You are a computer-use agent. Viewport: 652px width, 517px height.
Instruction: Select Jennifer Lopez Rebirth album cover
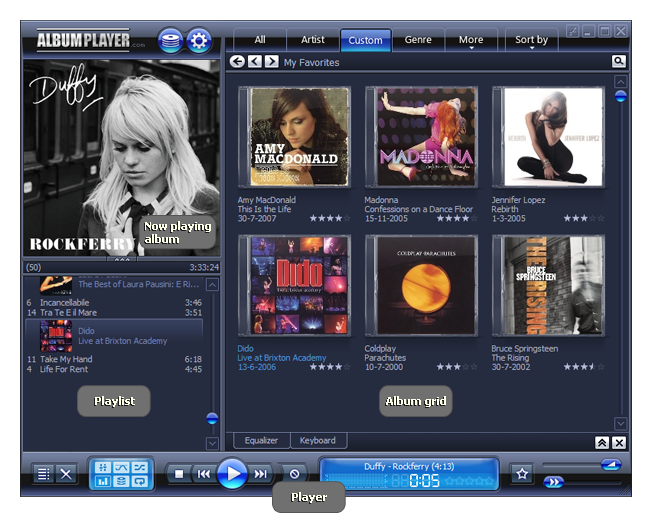point(548,136)
